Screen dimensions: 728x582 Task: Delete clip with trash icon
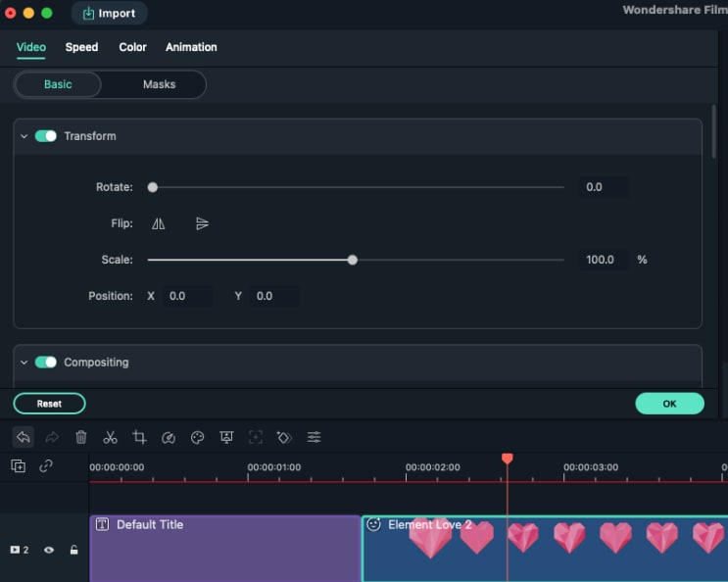pos(81,437)
